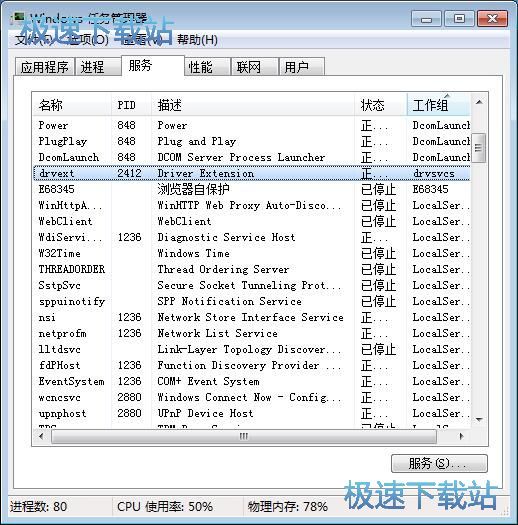Image resolution: width=518 pixels, height=525 pixels.
Task: Click the drvsvcs group cell
Action: 434,173
